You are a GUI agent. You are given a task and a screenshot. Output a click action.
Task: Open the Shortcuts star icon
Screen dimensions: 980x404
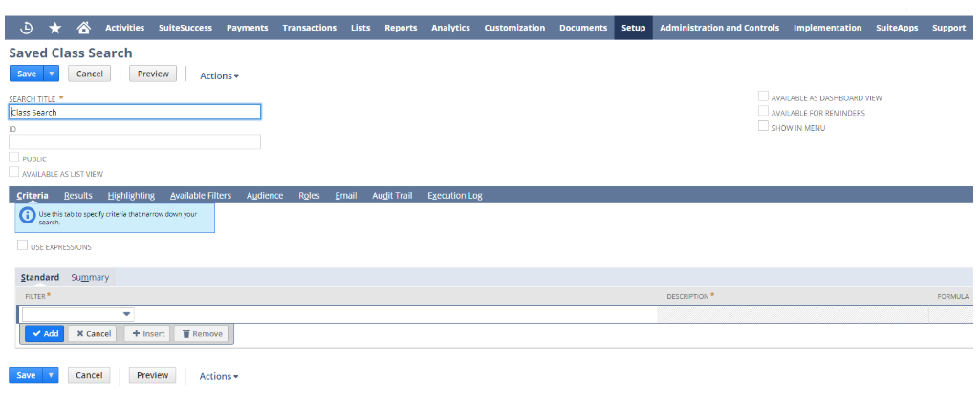(55, 28)
